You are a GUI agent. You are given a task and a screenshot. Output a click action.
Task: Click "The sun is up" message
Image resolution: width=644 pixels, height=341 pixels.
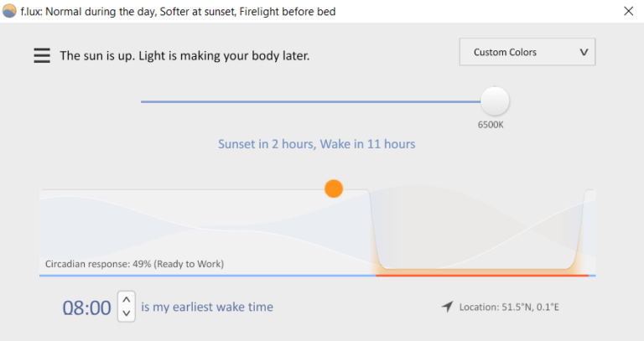[184, 56]
